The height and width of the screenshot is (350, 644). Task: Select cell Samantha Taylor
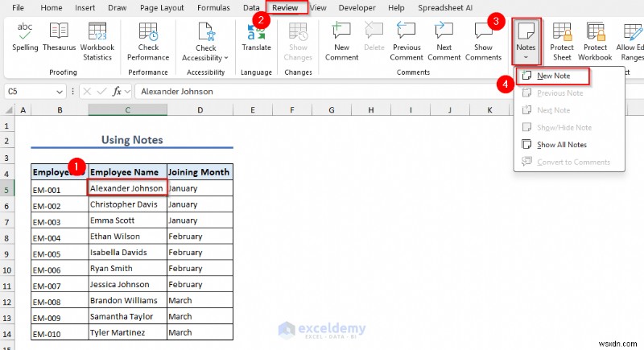pos(128,316)
